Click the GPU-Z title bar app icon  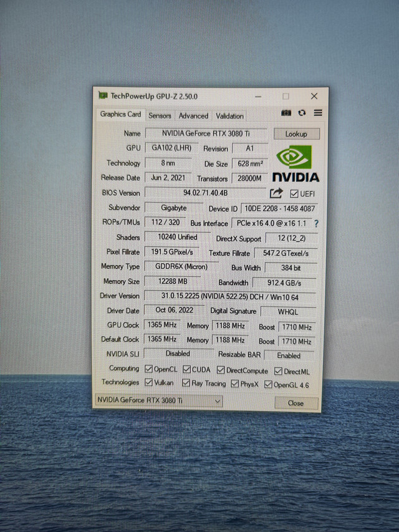(103, 95)
